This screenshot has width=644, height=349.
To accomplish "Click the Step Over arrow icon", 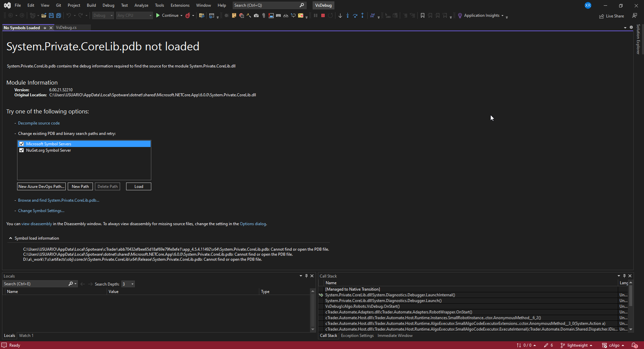I will click(355, 15).
